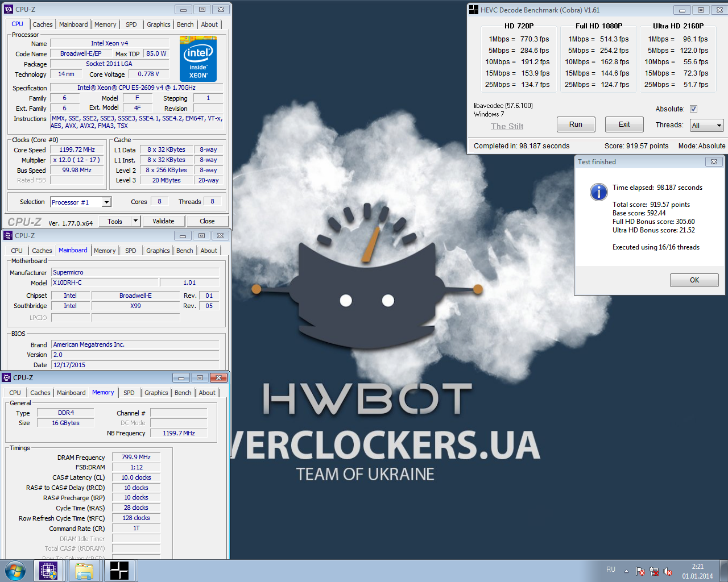Select CPU tab in the Mainboard window
The image size is (728, 582).
(x=17, y=251)
